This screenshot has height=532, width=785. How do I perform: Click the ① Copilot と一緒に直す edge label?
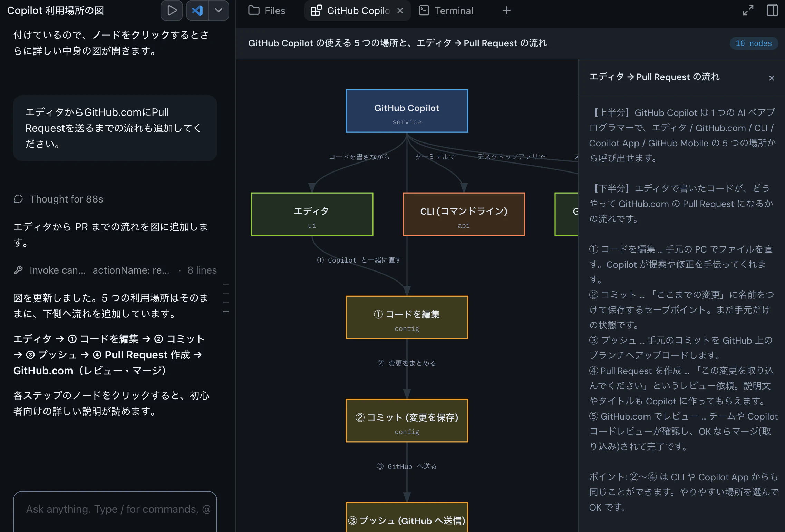click(359, 260)
